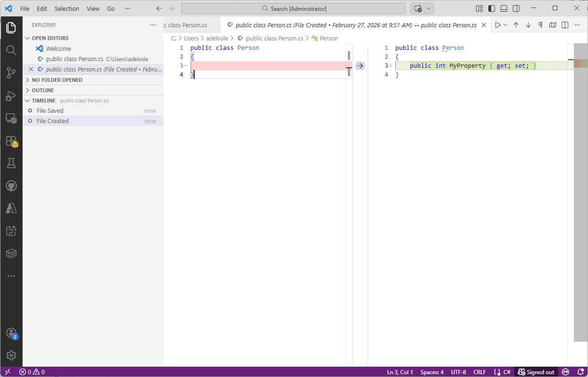Customize layout using the title bar icon
The width and height of the screenshot is (588, 377).
[x=479, y=8]
